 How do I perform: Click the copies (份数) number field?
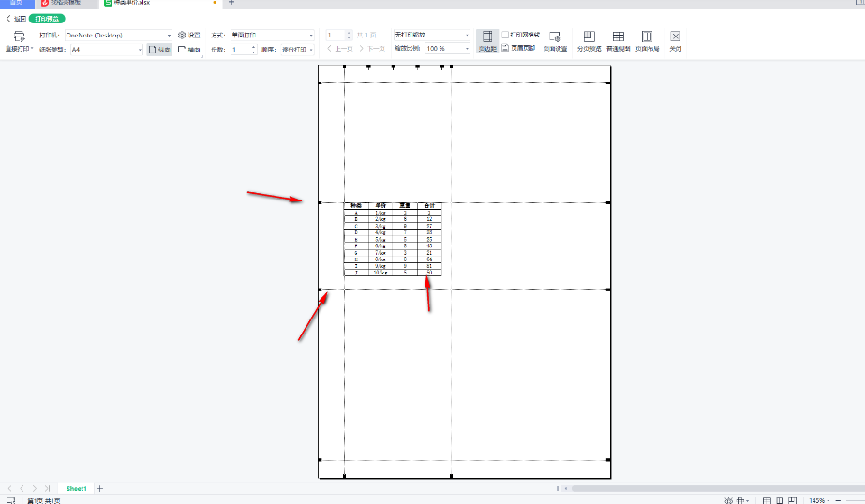241,50
